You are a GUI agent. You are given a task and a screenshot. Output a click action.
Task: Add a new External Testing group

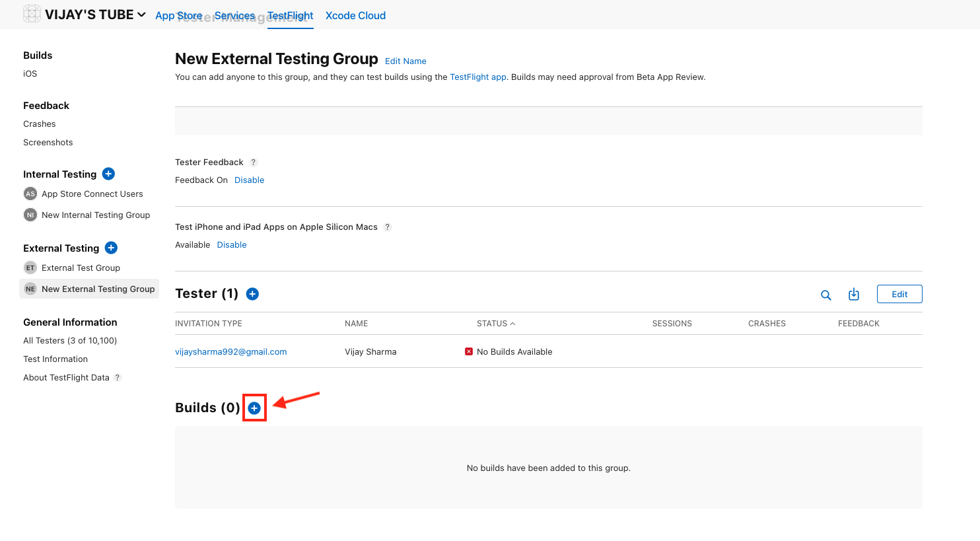(x=112, y=248)
